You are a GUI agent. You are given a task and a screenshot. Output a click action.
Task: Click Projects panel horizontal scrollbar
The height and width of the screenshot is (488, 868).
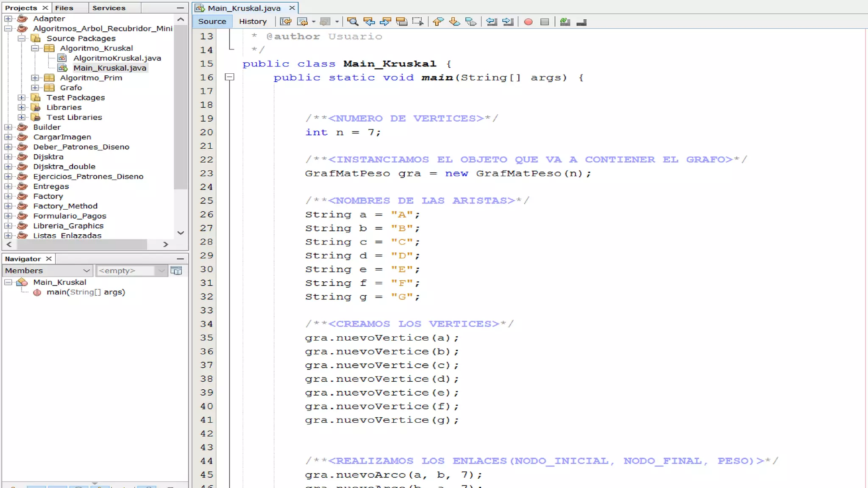(82, 244)
